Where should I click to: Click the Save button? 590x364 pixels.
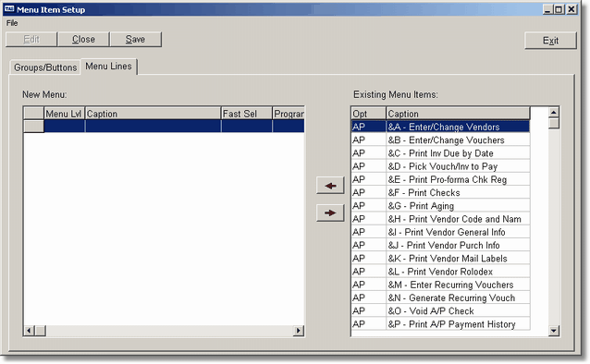pyautogui.click(x=135, y=39)
